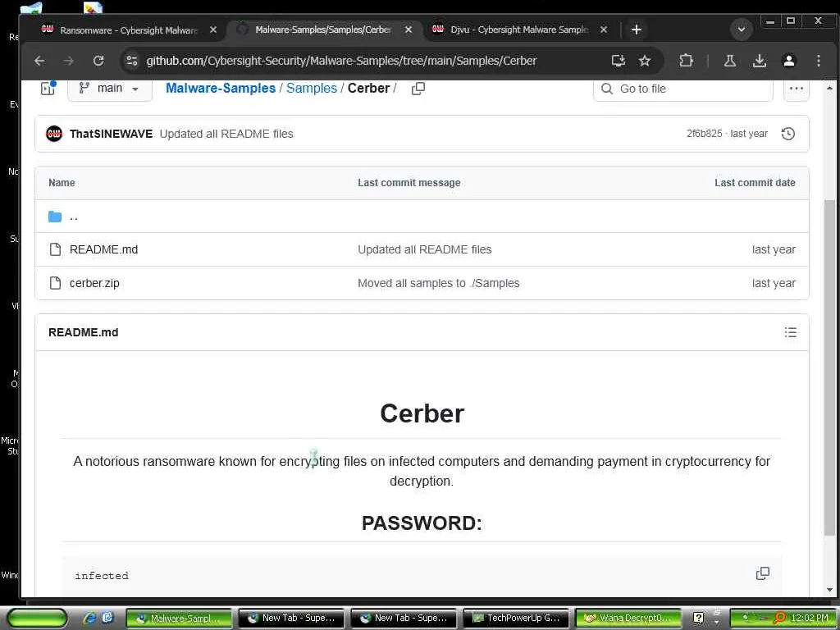Launch Internet Explorer from quick launch

tap(89, 618)
